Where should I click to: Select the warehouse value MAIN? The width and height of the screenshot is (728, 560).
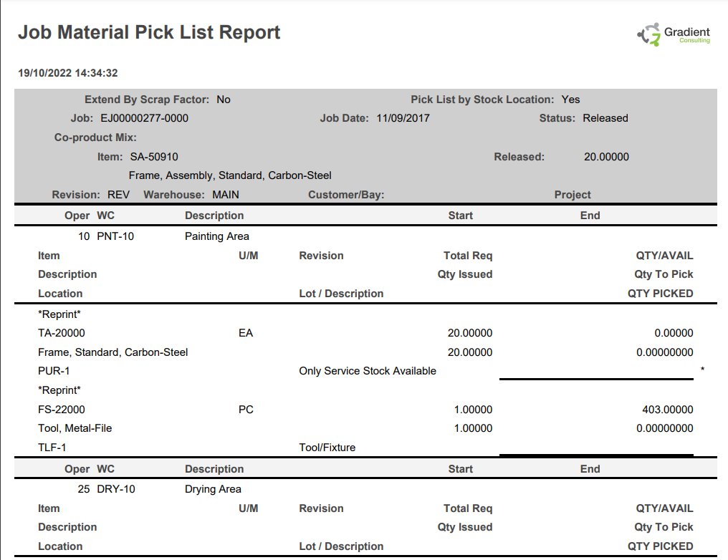point(226,194)
